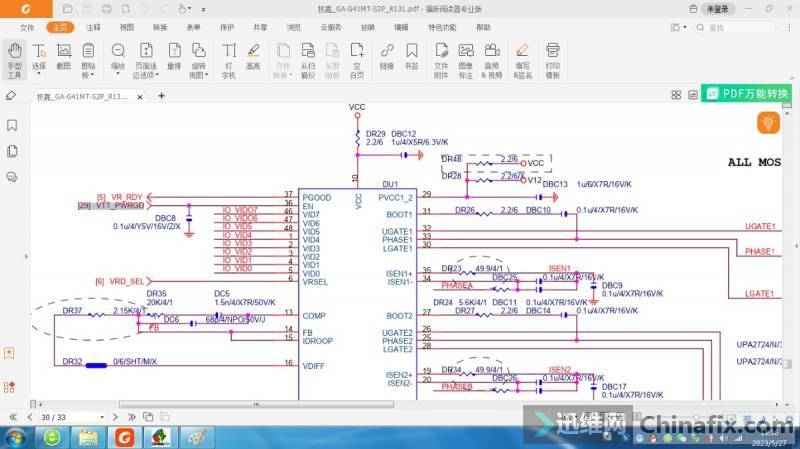
Task: Open the green browser taskbar icon
Action: (52, 438)
